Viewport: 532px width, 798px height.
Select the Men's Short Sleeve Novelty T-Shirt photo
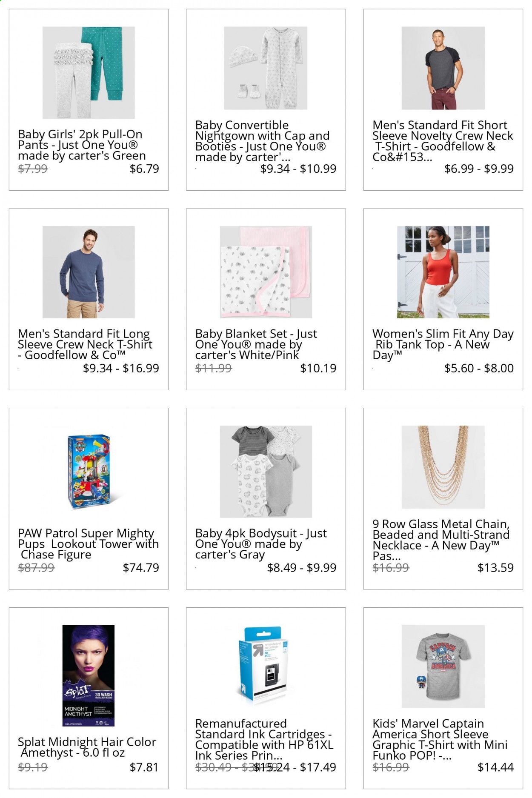coord(443,68)
